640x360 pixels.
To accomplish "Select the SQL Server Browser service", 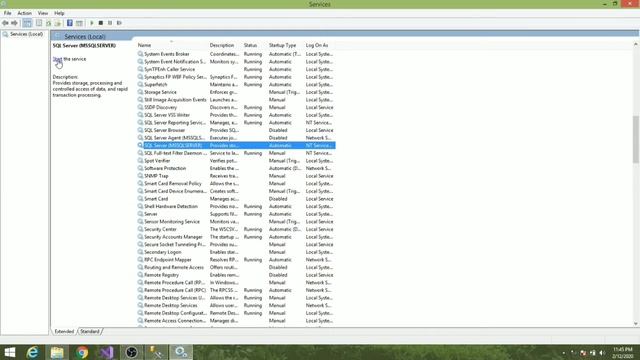I will (x=236, y=130).
